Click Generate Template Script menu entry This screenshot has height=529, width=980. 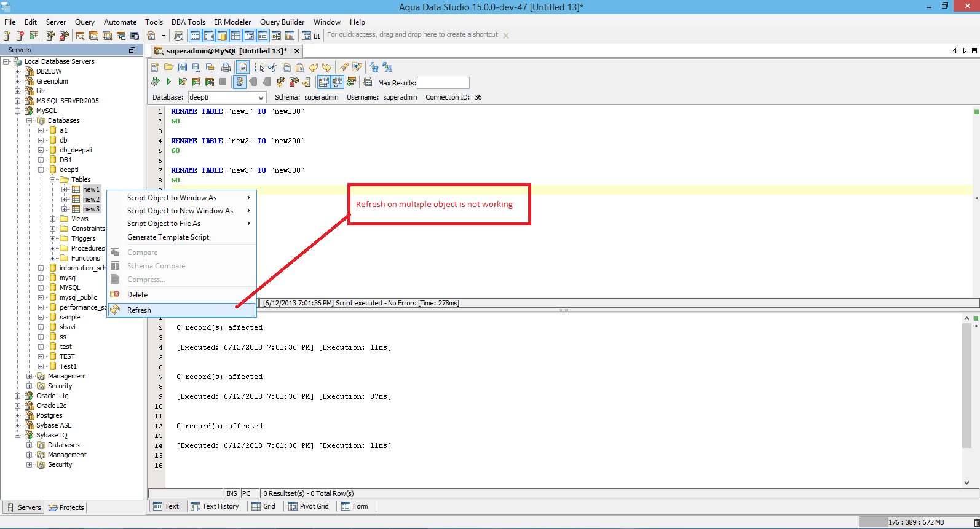click(181, 237)
